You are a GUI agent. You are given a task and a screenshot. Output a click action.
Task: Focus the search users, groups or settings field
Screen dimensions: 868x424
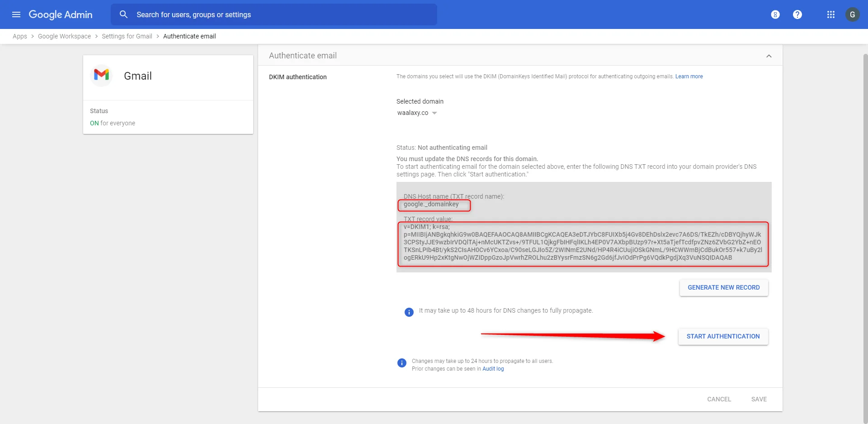click(x=274, y=14)
